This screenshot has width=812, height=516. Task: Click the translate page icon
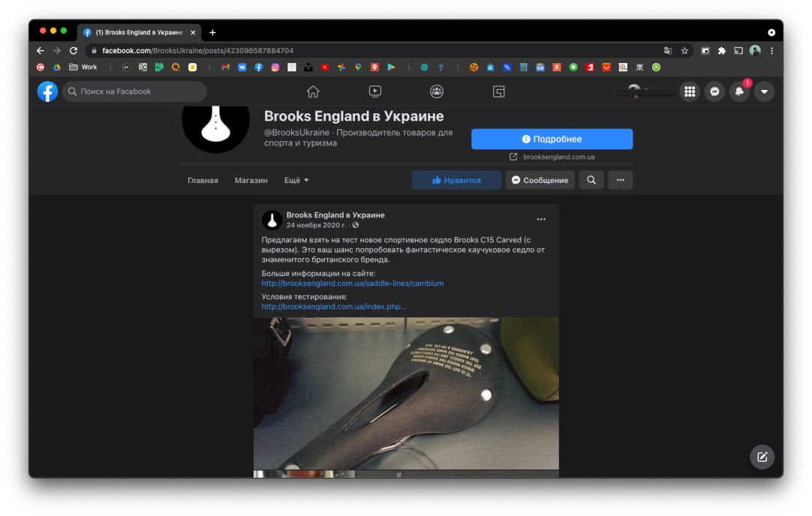668,51
